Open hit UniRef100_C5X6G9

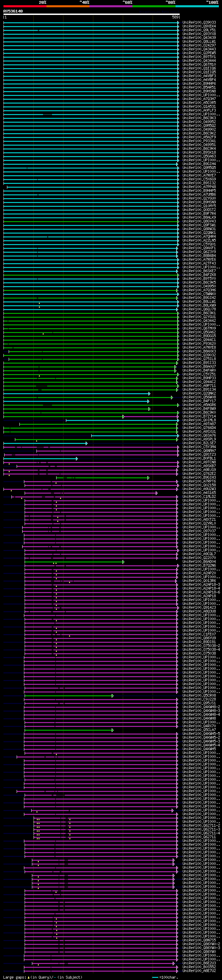(x=199, y=179)
